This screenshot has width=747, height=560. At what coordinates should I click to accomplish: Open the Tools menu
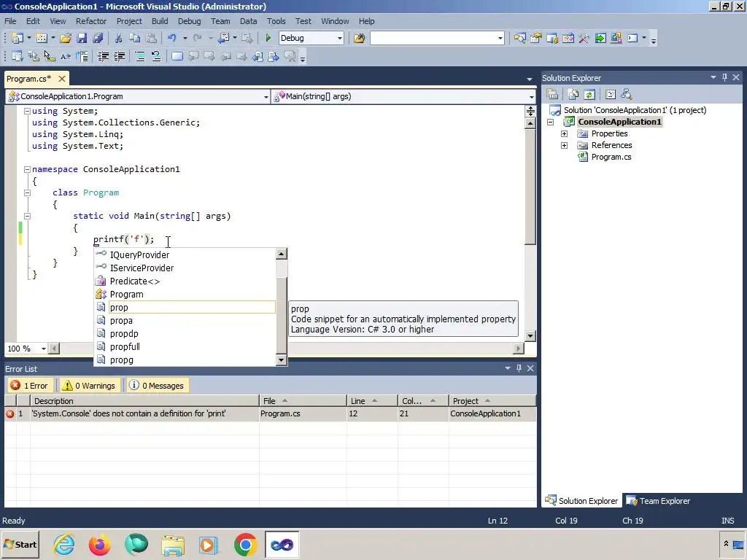pos(276,21)
